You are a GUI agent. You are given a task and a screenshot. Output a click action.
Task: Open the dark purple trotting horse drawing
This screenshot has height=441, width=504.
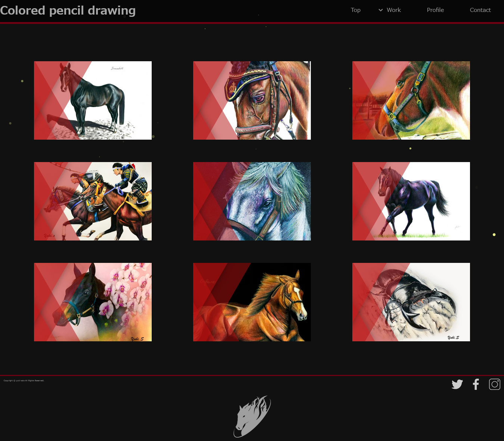pyautogui.click(x=411, y=201)
